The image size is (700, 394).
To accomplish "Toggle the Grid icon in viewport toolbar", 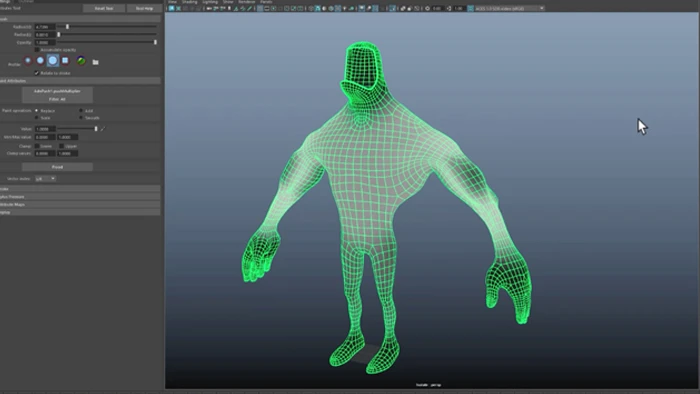I will (260, 8).
